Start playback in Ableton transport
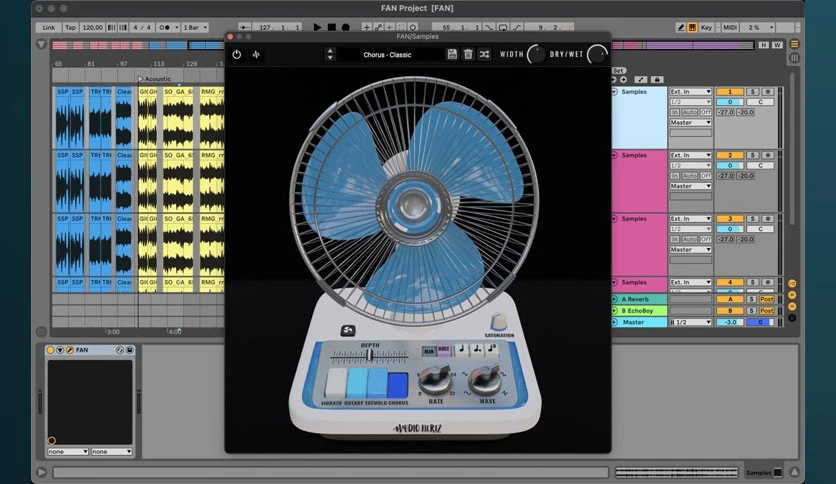This screenshot has height=484, width=836. pyautogui.click(x=317, y=27)
